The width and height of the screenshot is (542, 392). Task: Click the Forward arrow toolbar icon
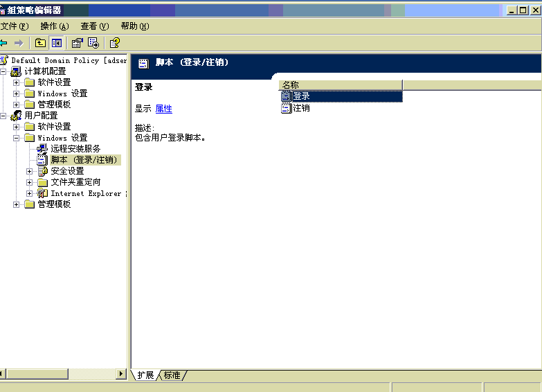tap(19, 43)
